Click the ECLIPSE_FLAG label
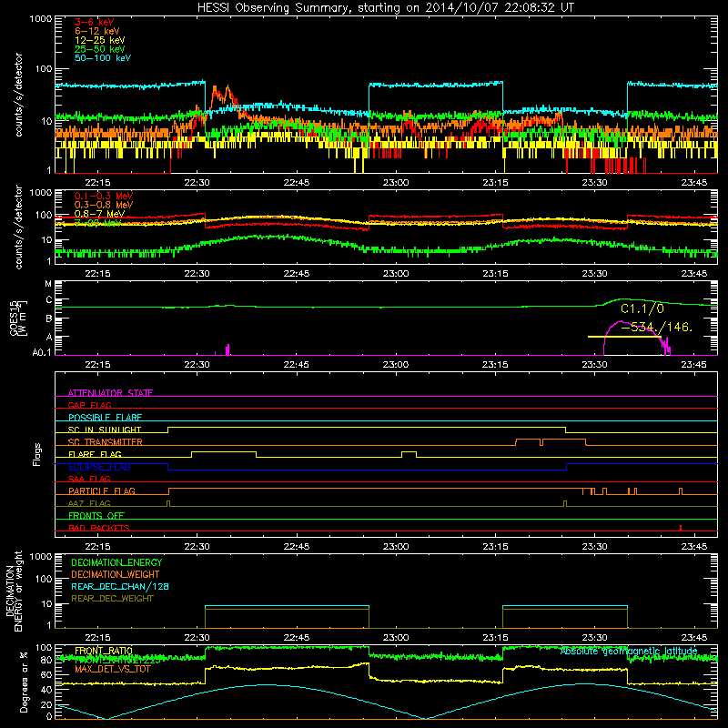Screen dimensions: 728x728 pyautogui.click(x=99, y=467)
